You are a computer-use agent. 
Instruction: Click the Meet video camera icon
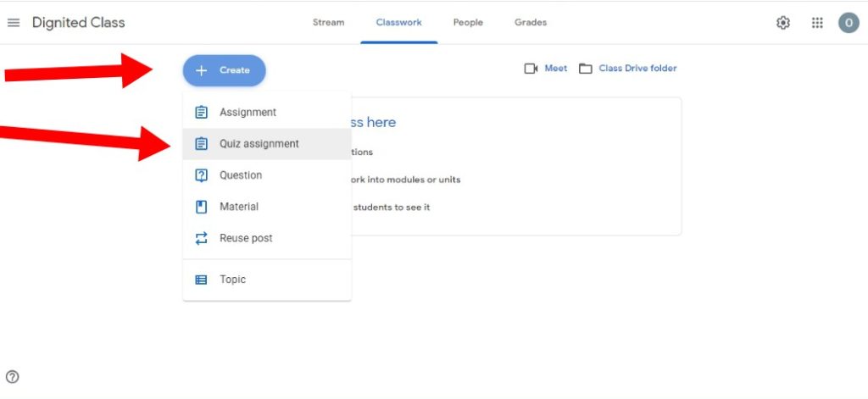[531, 69]
